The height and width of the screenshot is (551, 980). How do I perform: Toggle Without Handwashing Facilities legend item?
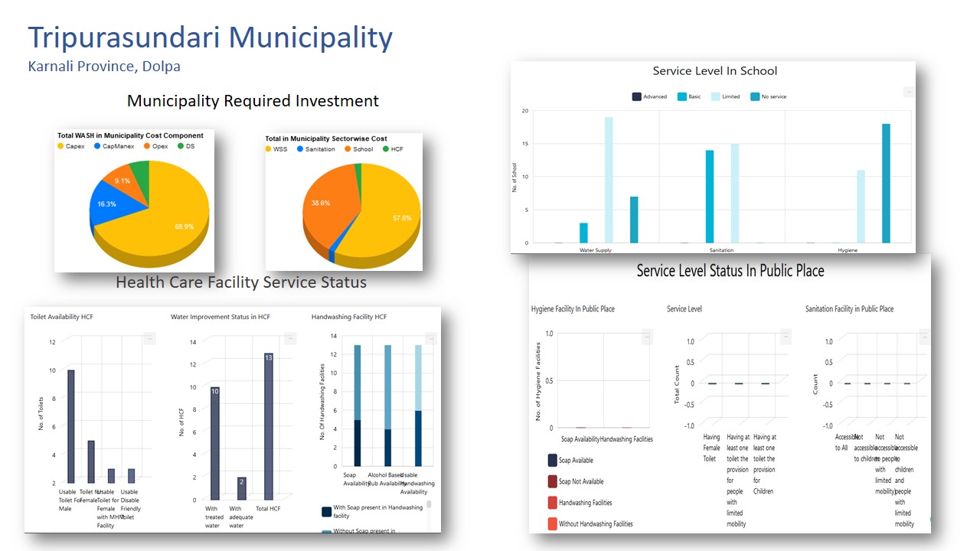(x=590, y=524)
